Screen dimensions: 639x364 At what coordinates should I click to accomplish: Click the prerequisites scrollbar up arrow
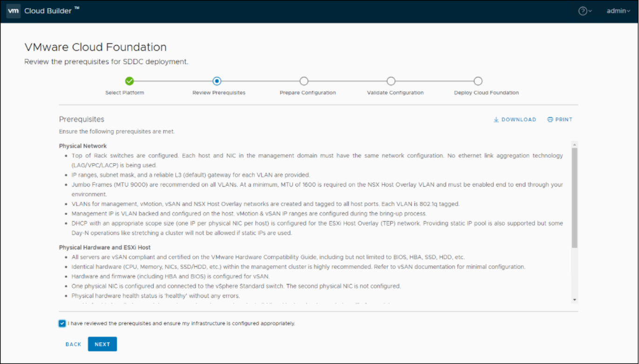pos(575,145)
